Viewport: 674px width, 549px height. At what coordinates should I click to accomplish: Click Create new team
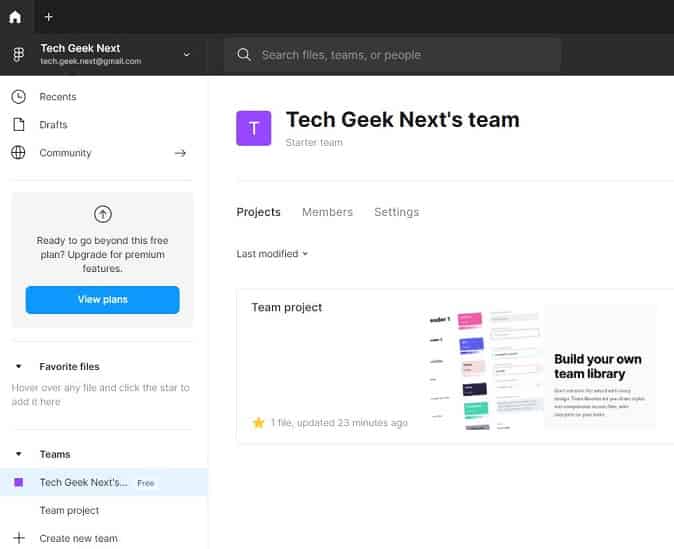tap(79, 538)
